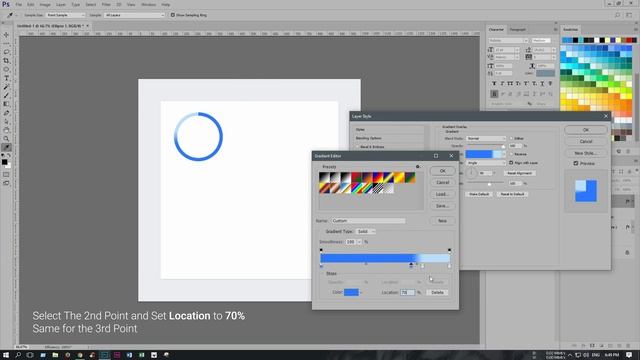The image size is (640, 360).
Task: Click Save button in Gradient Editor
Action: 442,206
